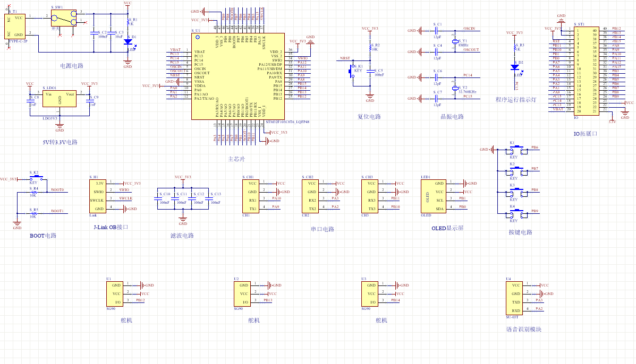This screenshot has height=364, width=636.
Task: Select the S_Y2 32.768KHz crystal
Action: pos(455,88)
